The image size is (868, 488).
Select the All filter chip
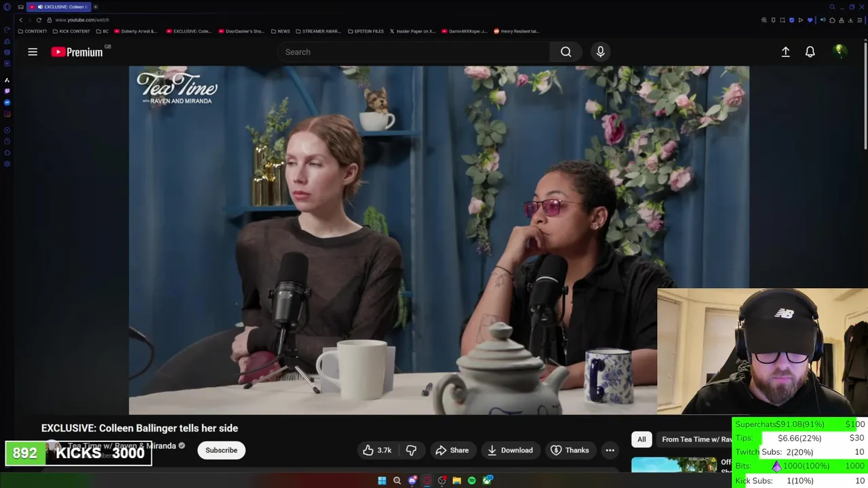642,439
